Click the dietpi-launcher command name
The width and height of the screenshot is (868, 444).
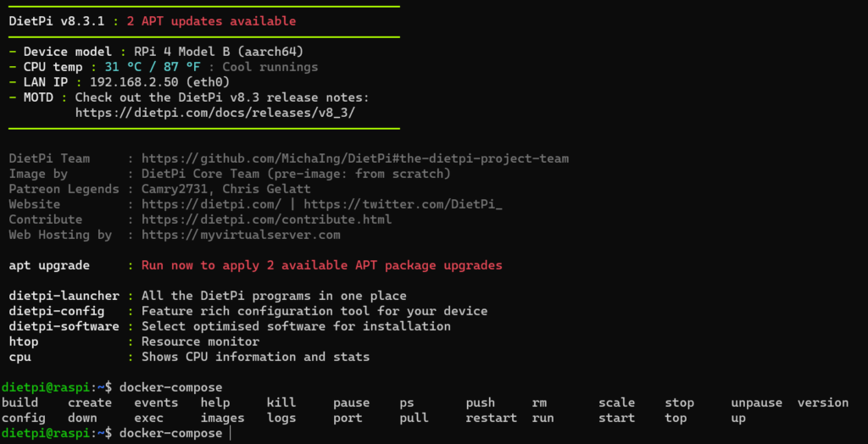[x=64, y=296]
